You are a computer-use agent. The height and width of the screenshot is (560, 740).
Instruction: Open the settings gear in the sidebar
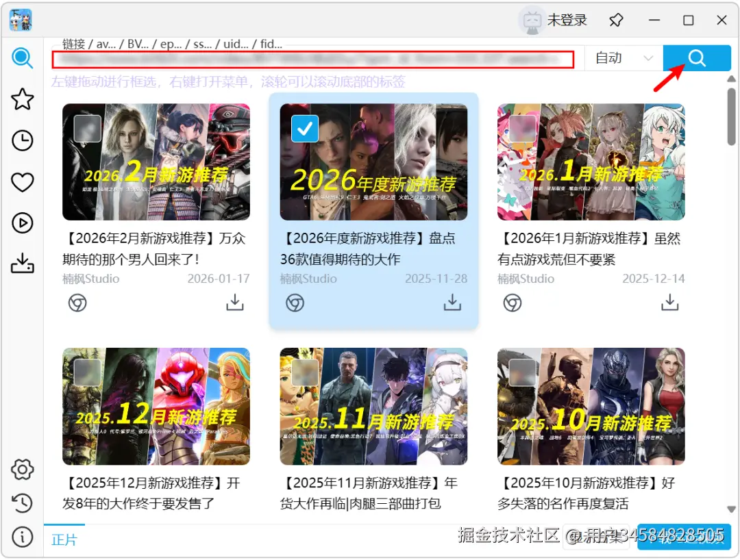point(22,470)
